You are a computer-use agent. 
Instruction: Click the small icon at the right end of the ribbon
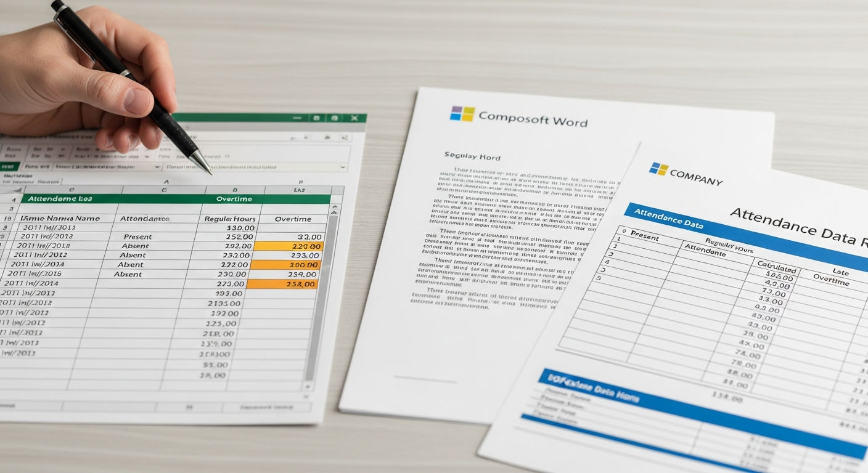(344, 137)
